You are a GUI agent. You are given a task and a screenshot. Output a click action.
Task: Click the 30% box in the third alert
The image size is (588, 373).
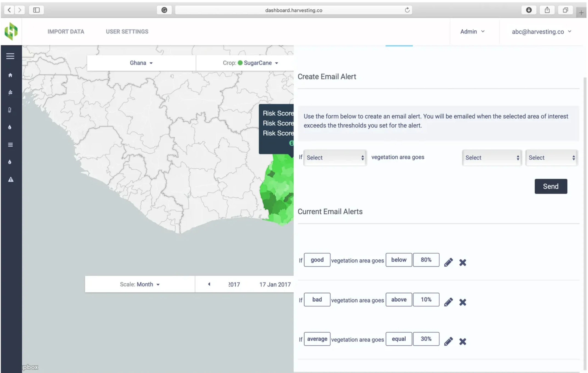pos(426,339)
